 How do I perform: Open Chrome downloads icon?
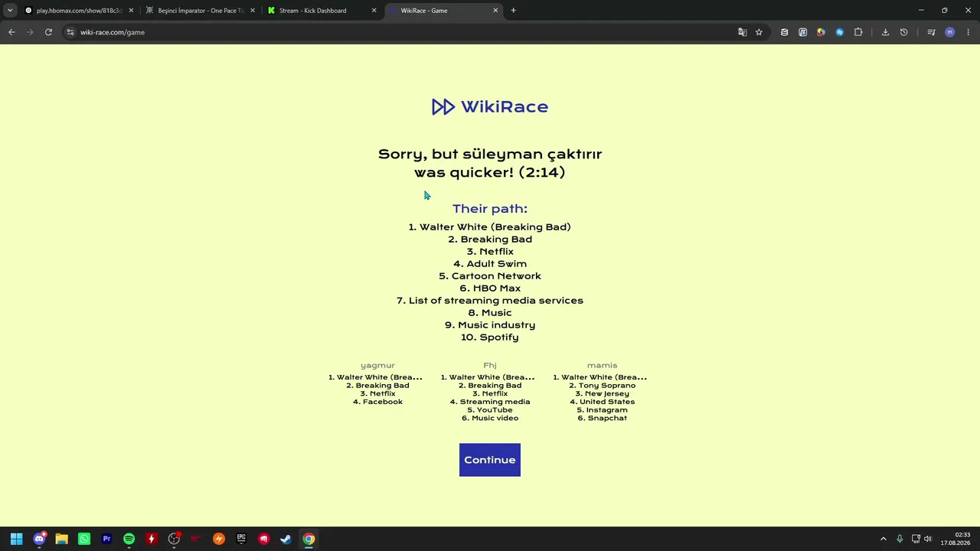coord(885,32)
